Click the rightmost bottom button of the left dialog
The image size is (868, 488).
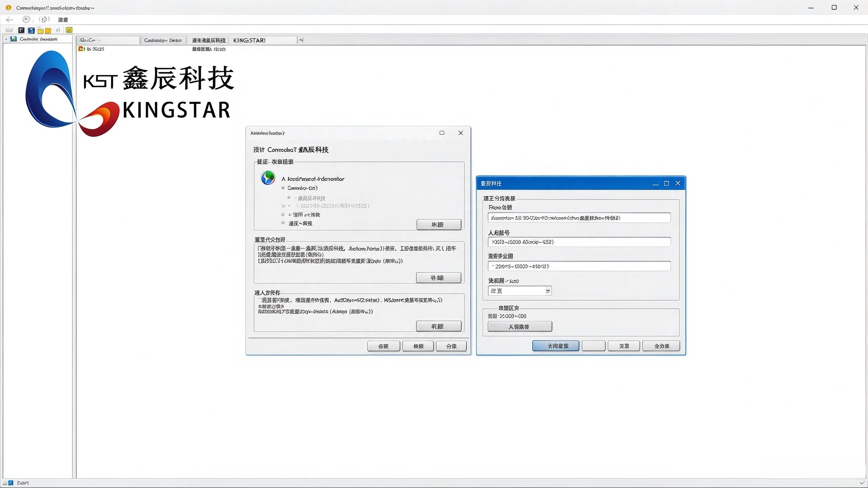point(451,346)
